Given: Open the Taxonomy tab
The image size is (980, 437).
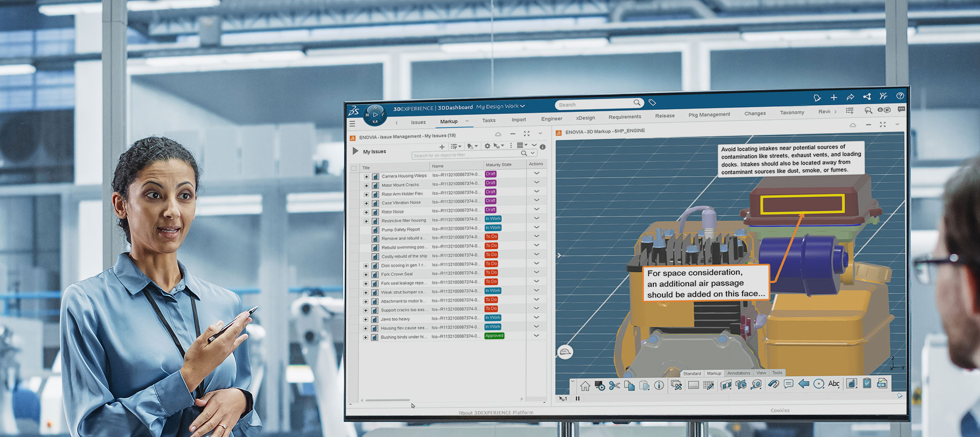Looking at the screenshot, I should [x=792, y=112].
